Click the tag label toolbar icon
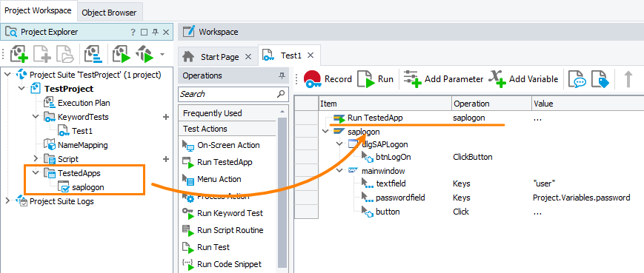Image resolution: width=644 pixels, height=273 pixels. 600,79
